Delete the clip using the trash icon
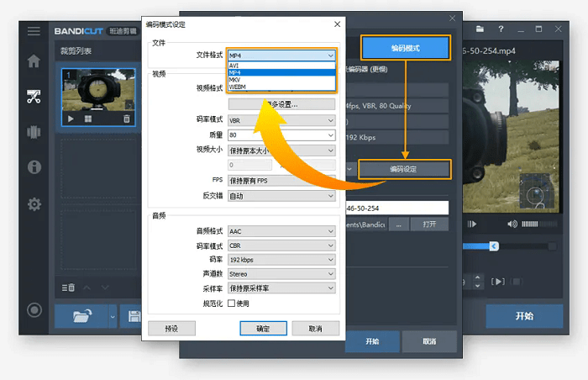Screen dimensions: 588x380 pyautogui.click(x=126, y=119)
